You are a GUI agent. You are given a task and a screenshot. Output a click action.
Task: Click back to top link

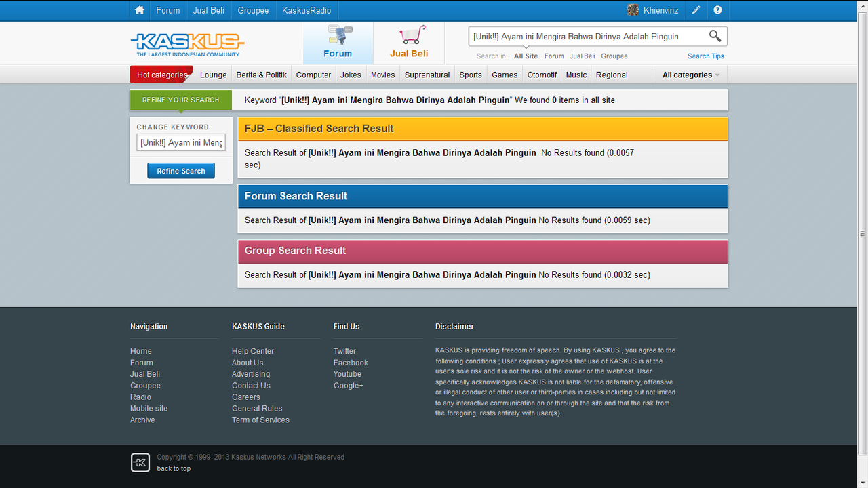tap(174, 468)
